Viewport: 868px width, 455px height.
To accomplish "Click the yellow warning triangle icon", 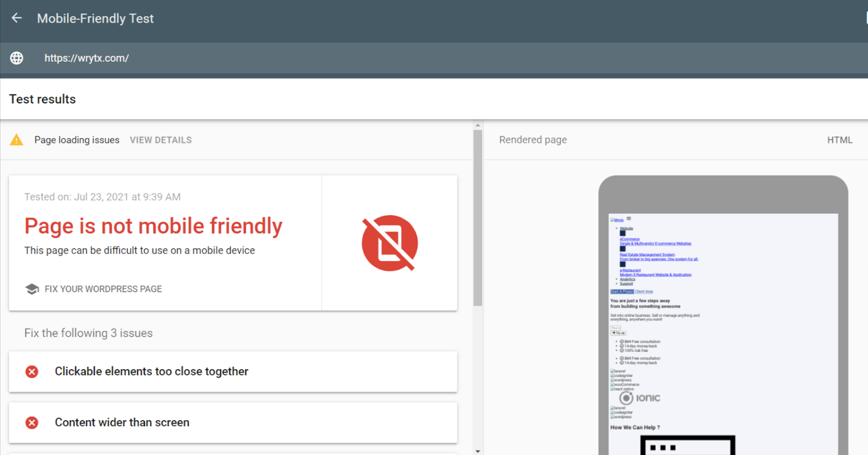I will coord(17,140).
